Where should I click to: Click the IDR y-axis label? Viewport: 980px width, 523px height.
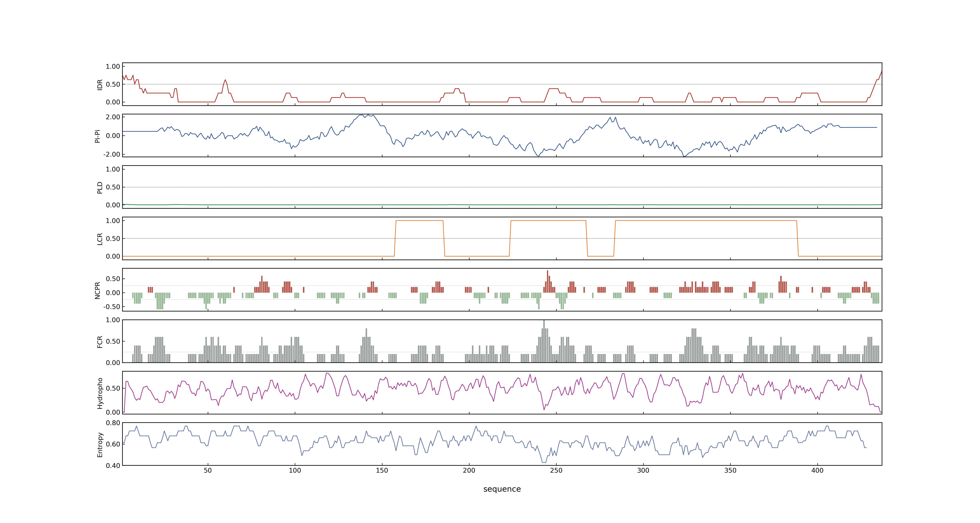100,85
